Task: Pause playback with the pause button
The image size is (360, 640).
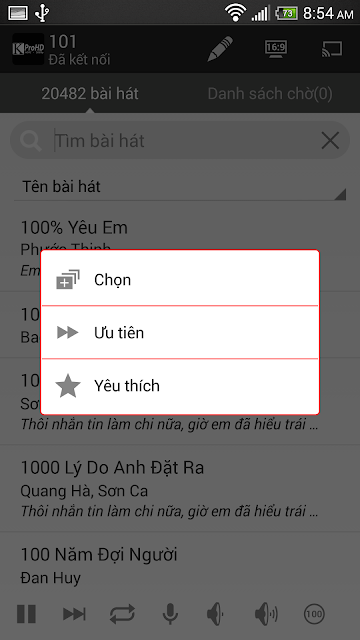Action: click(27, 613)
